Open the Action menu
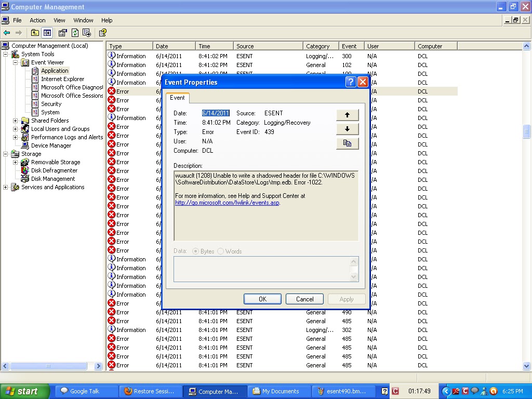Viewport: 532px width, 399px height. (x=37, y=20)
